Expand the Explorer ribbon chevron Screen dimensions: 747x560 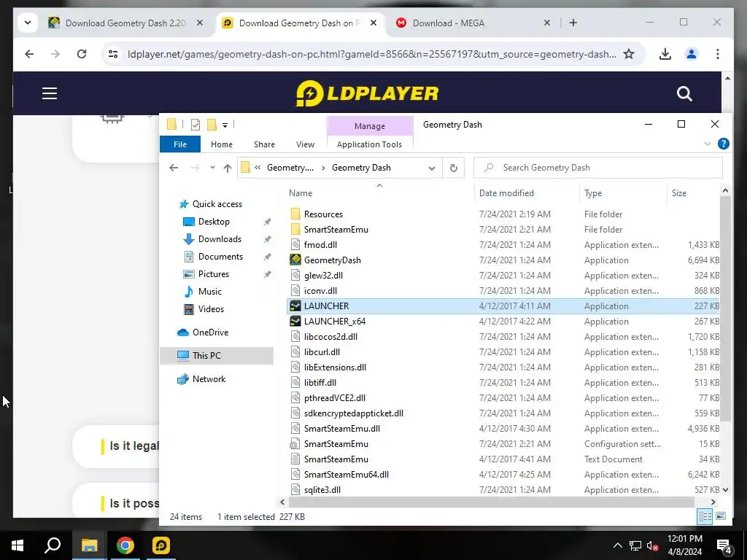pos(708,144)
